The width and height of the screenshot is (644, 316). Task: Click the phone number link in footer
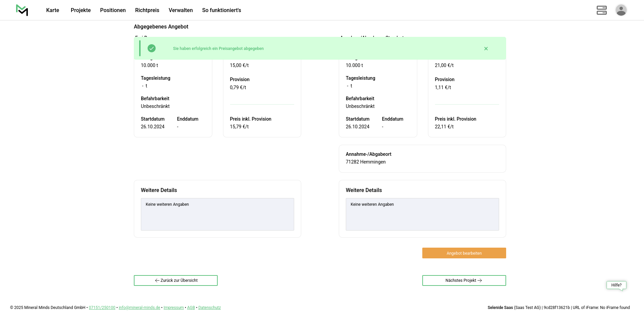pos(102,308)
